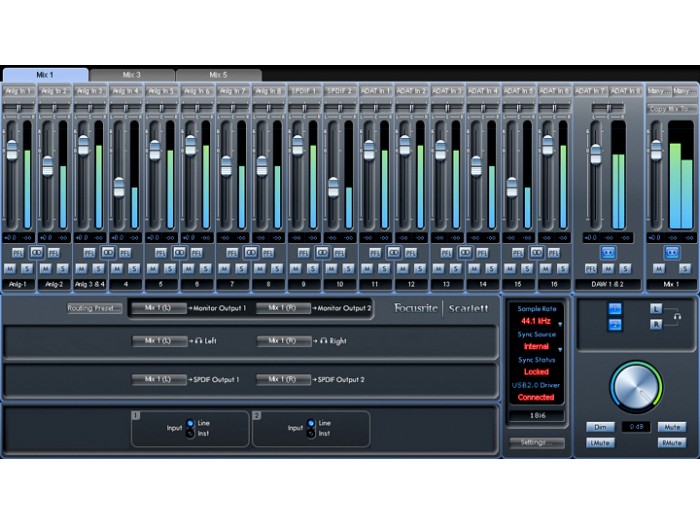This screenshot has width=700, height=525.
Task: Open Mix 1 (R) source for Monitor Output 2
Action: coord(283,308)
